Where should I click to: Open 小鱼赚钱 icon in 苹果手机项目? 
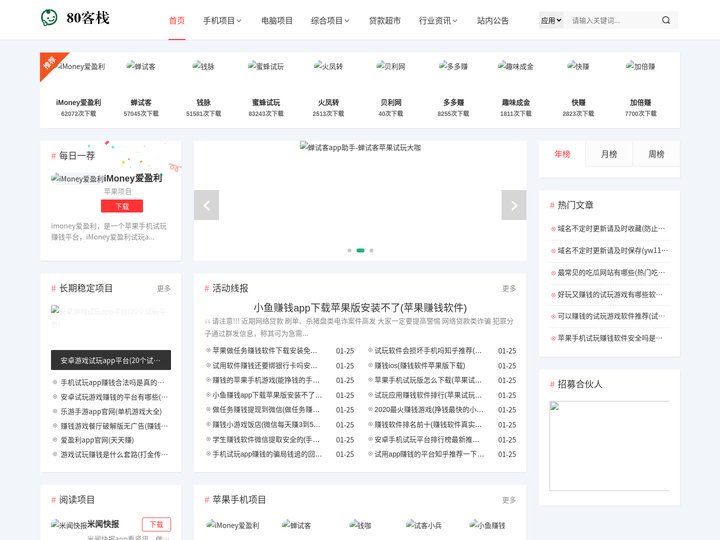pyautogui.click(x=487, y=525)
